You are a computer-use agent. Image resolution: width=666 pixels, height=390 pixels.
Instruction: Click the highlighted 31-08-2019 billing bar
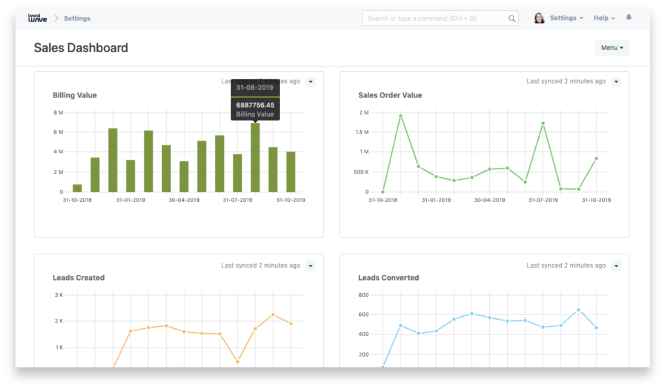click(255, 158)
